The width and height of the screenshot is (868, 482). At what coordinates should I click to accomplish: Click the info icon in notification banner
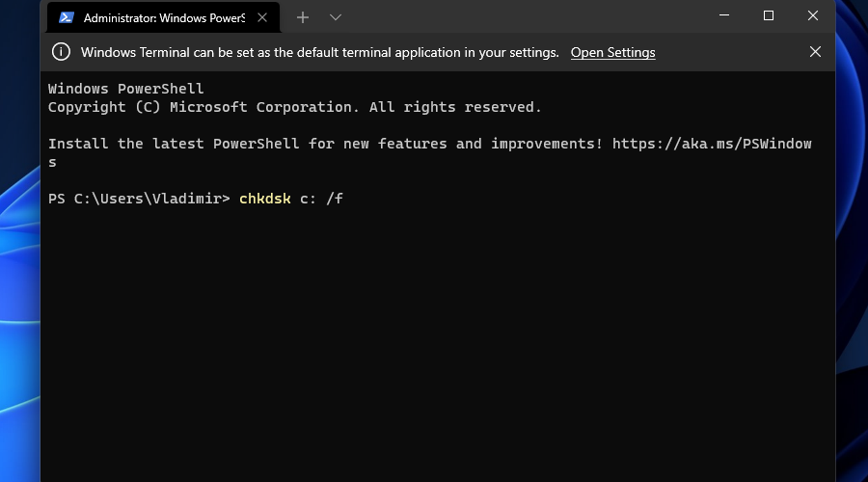coord(61,52)
